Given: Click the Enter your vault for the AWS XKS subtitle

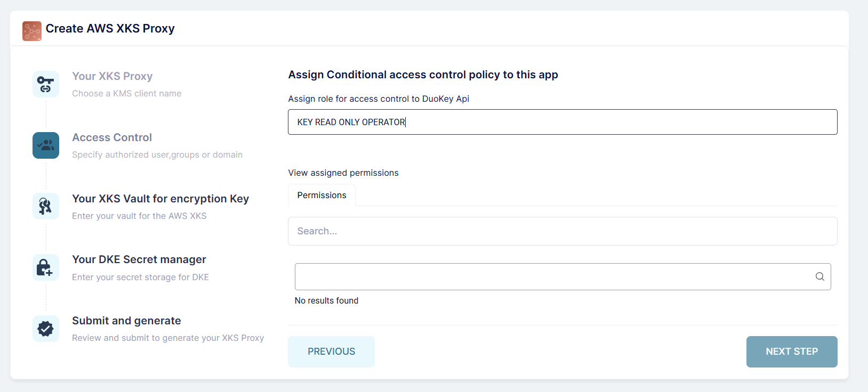Looking at the screenshot, I should point(139,216).
